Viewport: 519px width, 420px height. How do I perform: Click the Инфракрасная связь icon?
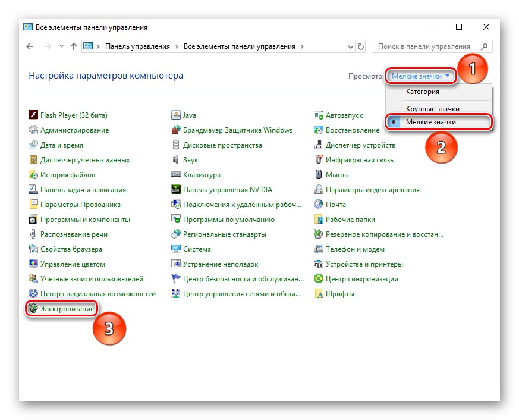tap(319, 159)
